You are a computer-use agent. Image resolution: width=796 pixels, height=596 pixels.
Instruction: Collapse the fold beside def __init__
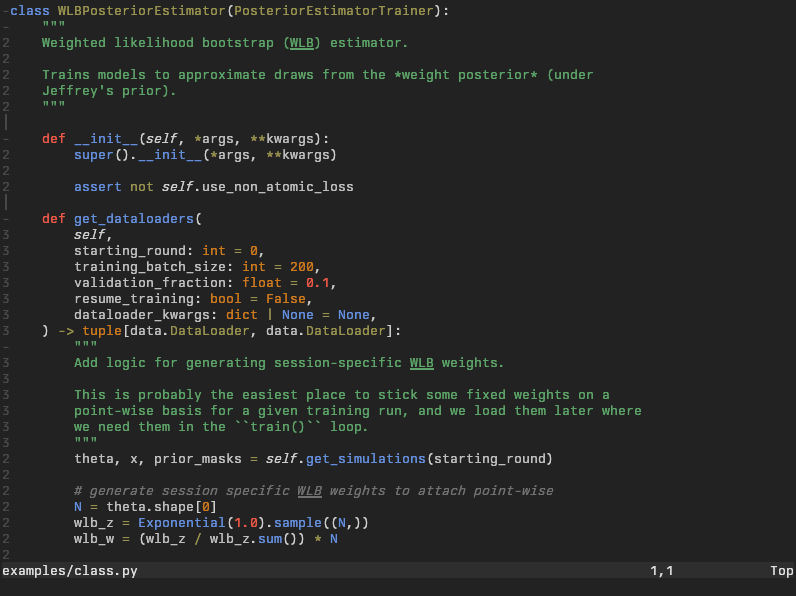click(x=5, y=139)
